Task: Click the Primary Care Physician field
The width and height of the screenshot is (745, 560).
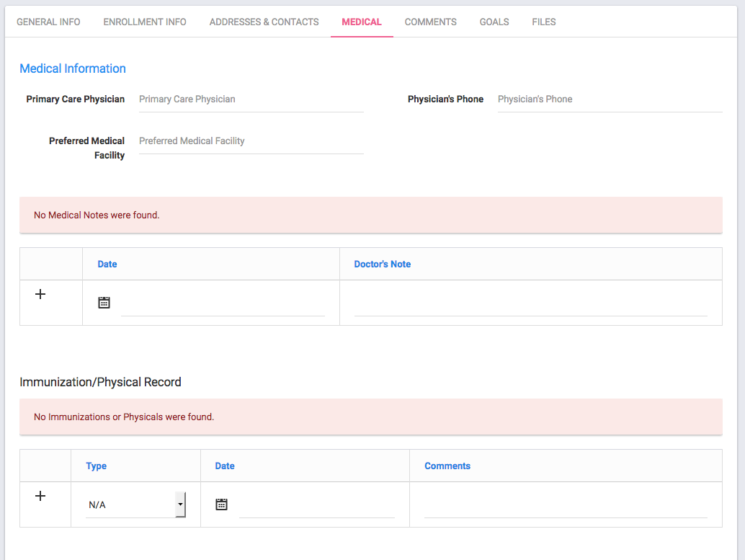Action: tap(251, 99)
